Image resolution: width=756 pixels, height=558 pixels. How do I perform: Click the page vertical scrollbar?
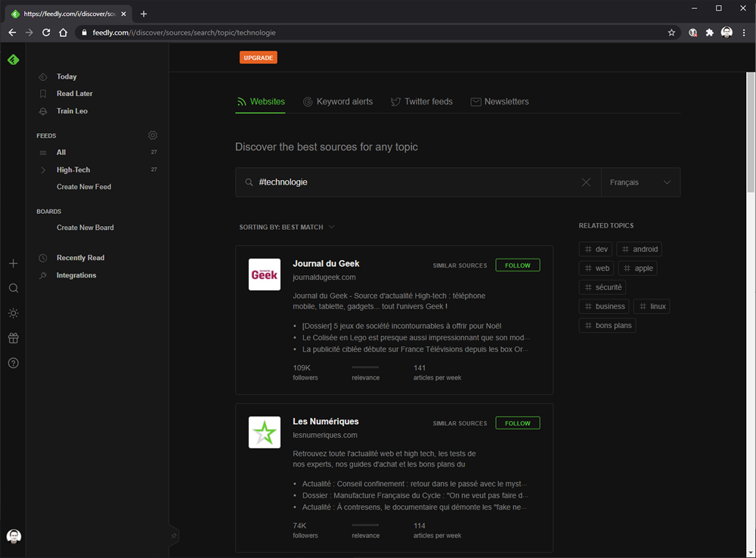point(751,132)
